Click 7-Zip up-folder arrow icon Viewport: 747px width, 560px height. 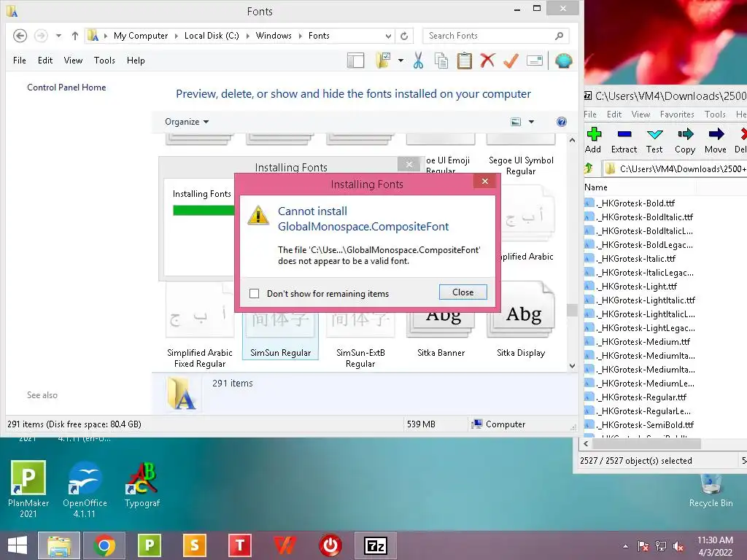(589, 168)
